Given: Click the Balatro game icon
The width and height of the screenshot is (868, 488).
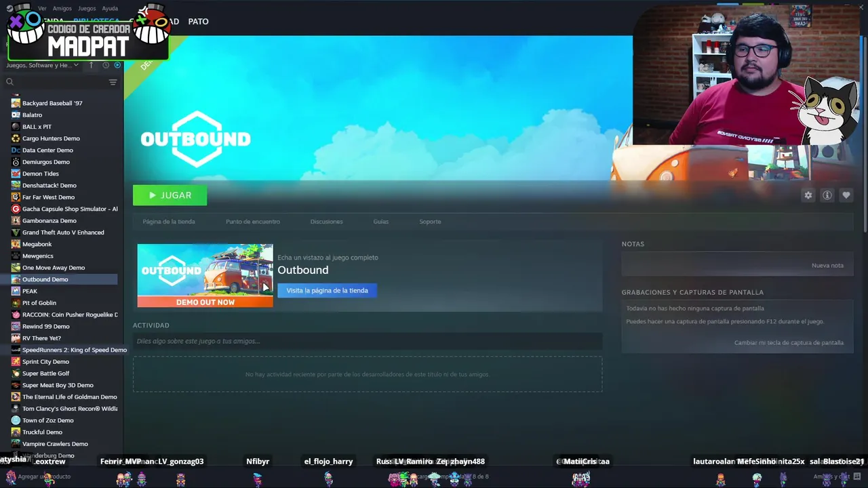Looking at the screenshot, I should pyautogui.click(x=16, y=115).
